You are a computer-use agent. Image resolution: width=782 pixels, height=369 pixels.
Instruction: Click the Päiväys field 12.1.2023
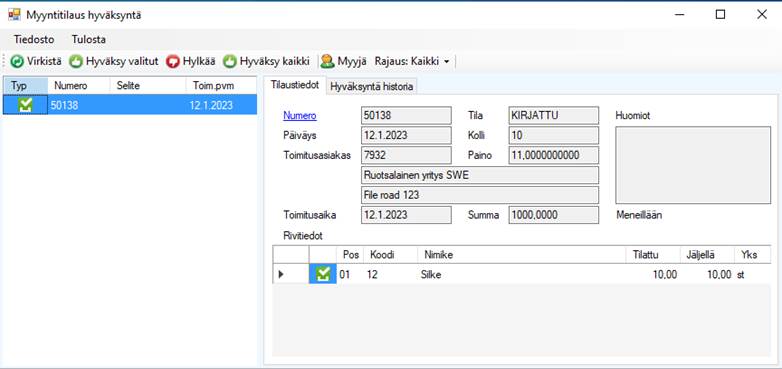(406, 135)
